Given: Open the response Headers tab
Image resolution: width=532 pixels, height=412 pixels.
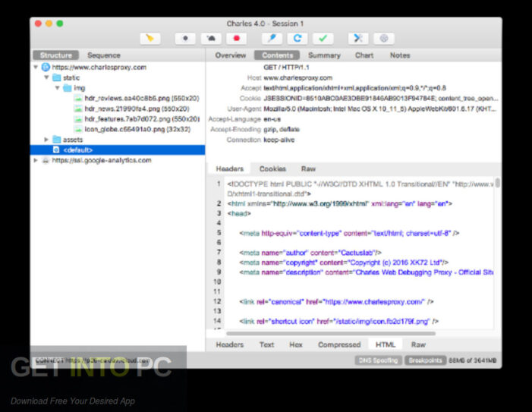Looking at the screenshot, I should [x=230, y=344].
